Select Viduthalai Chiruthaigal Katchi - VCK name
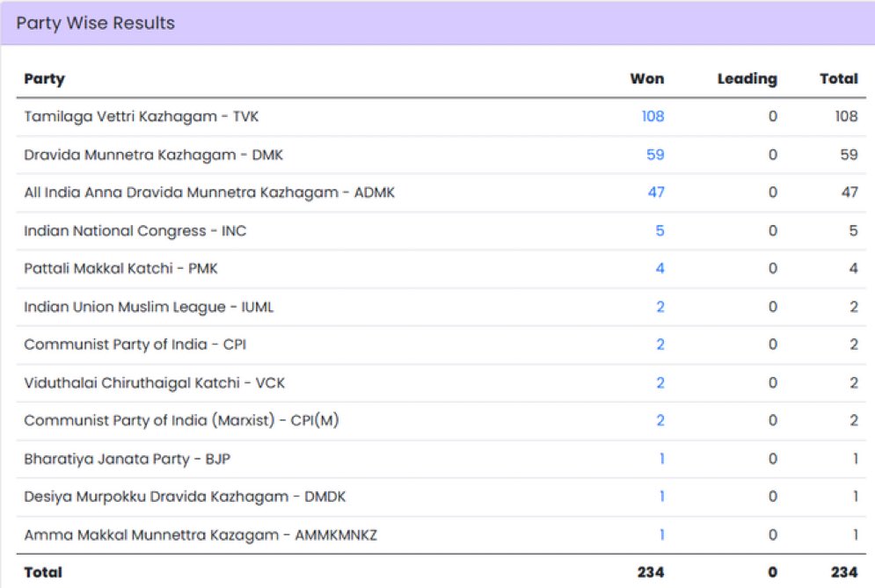The width and height of the screenshot is (875, 588). pos(155,382)
